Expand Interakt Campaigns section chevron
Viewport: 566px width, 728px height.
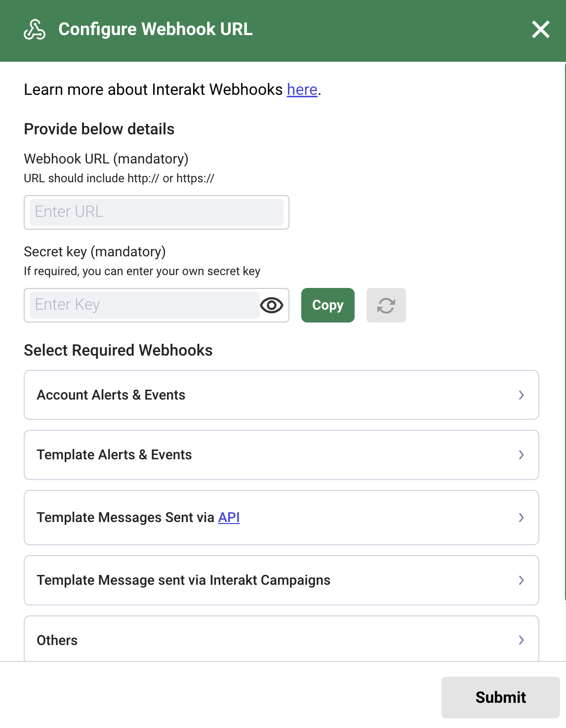pos(521,580)
